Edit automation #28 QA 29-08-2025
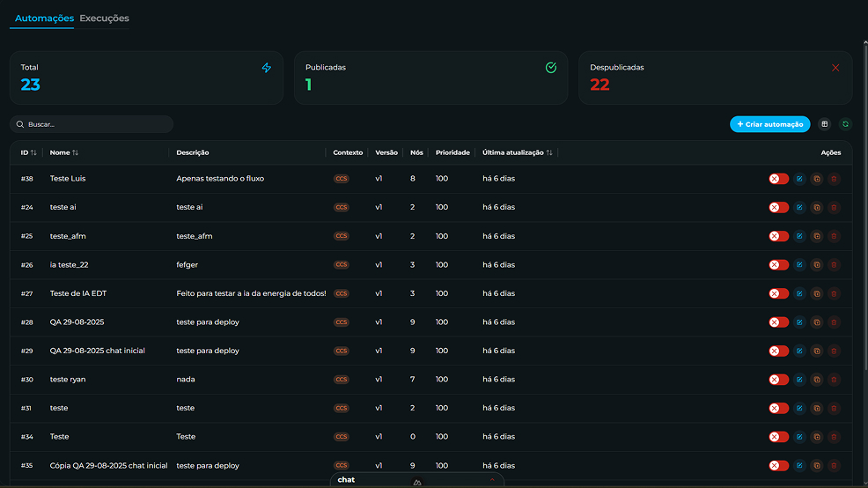 pos(799,322)
